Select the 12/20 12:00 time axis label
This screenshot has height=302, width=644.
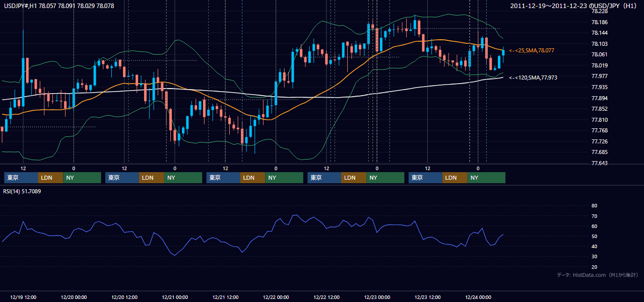tap(124, 297)
